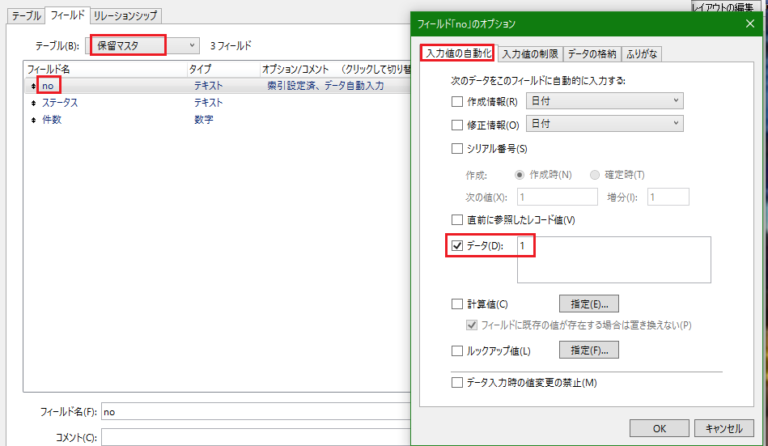The height and width of the screenshot is (446, 768).
Task: Select the 件数 field row
Action: click(x=217, y=120)
